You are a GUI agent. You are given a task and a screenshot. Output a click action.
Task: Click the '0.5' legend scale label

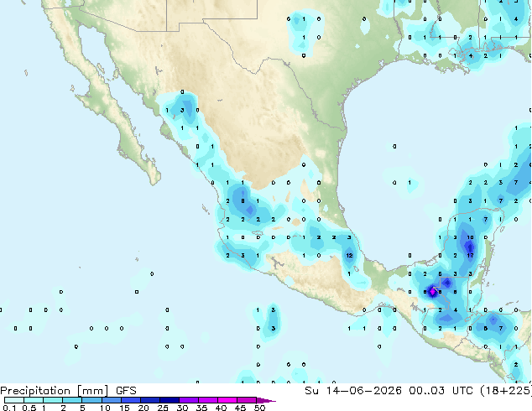[x=29, y=408]
